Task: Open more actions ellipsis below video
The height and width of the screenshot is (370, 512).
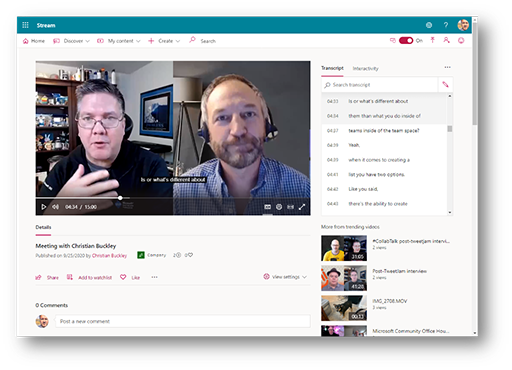Action: tap(154, 277)
